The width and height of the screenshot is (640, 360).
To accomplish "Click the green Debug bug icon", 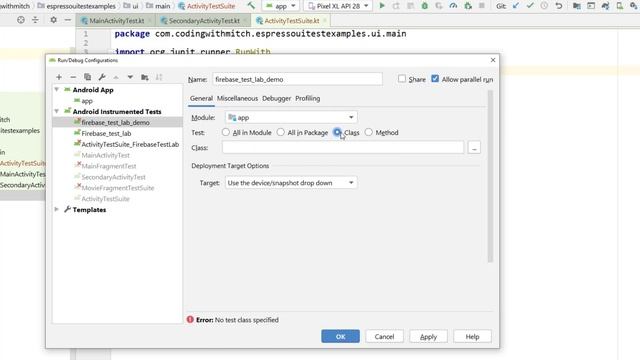I will point(424,6).
